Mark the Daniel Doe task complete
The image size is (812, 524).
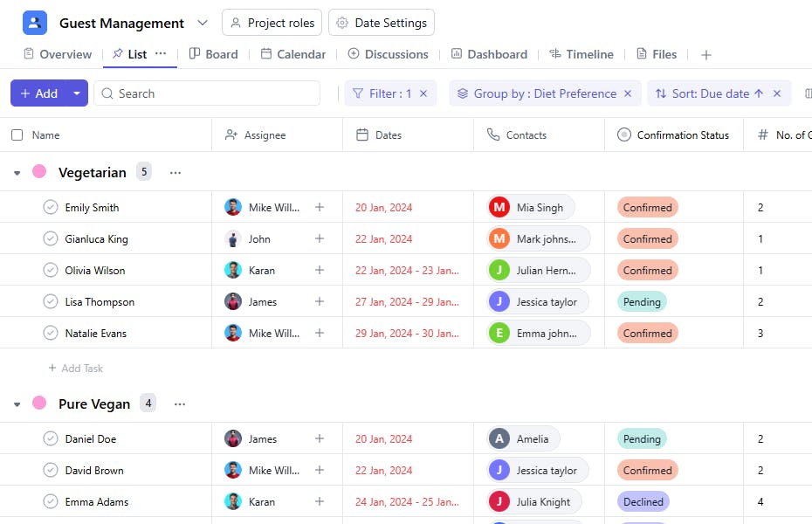pyautogui.click(x=51, y=439)
